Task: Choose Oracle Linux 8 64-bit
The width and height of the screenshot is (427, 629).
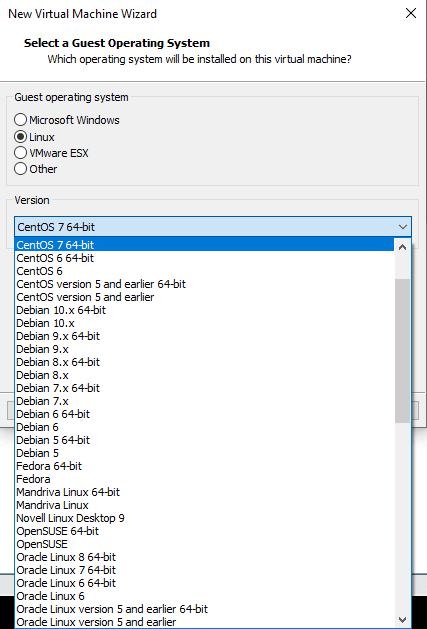Action: pos(205,557)
